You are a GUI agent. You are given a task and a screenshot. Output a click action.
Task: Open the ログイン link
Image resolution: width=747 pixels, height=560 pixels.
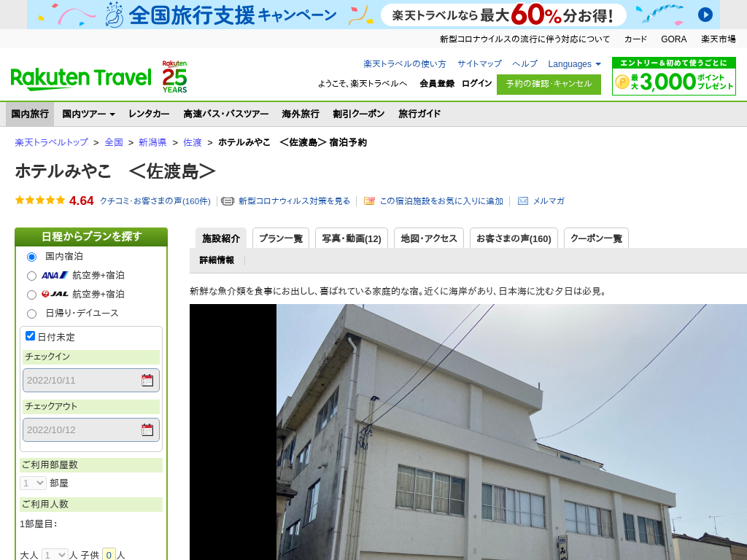click(476, 84)
